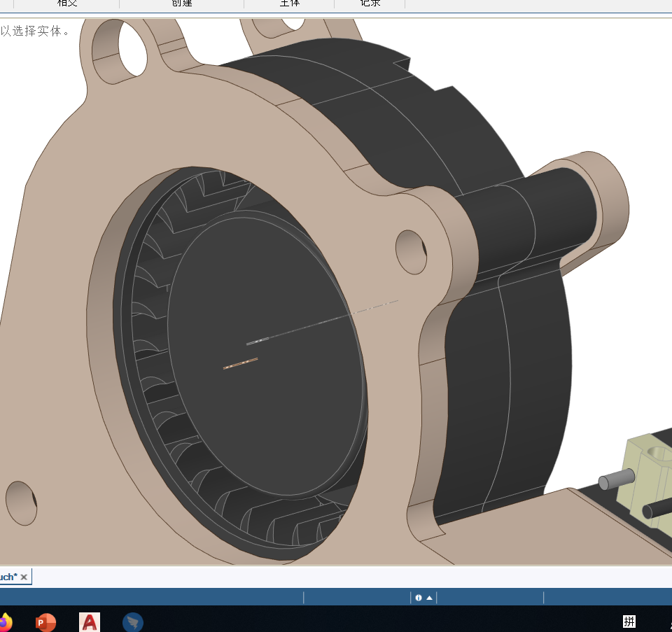
Task: Click the status bar info icon
Action: [419, 598]
